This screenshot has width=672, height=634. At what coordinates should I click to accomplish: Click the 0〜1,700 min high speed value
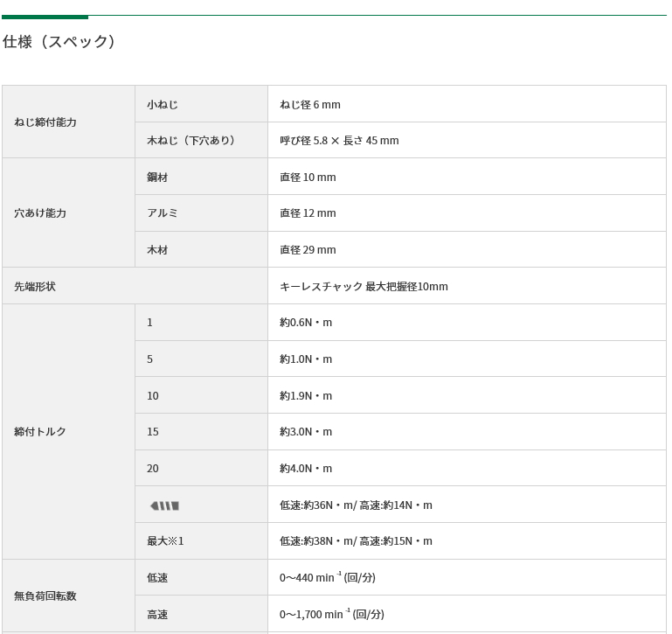pyautogui.click(x=332, y=615)
